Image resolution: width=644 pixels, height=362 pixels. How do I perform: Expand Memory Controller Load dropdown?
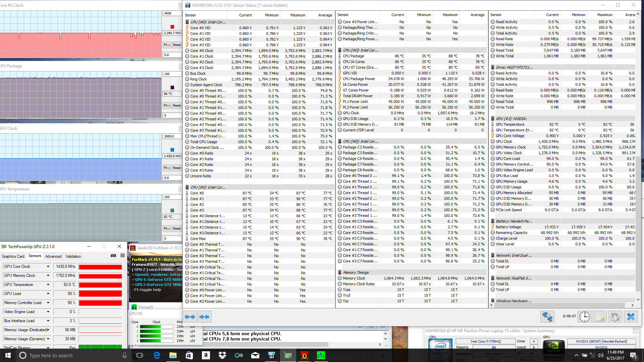pos(48,303)
